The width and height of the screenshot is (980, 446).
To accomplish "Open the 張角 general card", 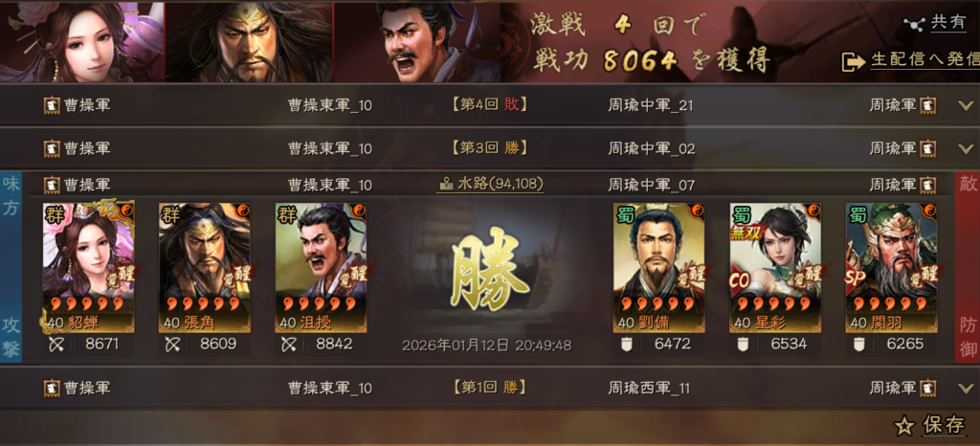I will pyautogui.click(x=205, y=267).
